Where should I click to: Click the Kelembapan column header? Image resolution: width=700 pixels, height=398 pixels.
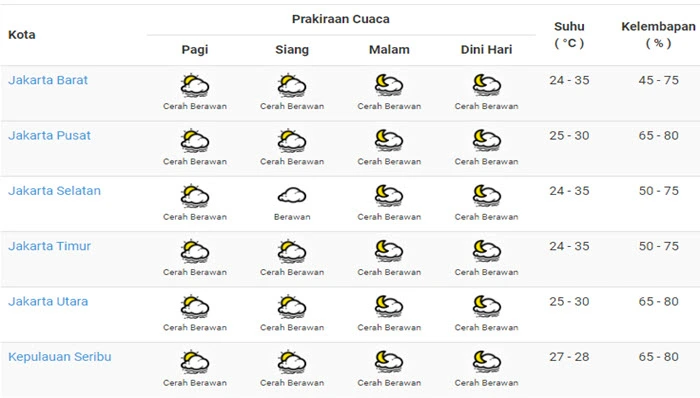click(x=658, y=35)
